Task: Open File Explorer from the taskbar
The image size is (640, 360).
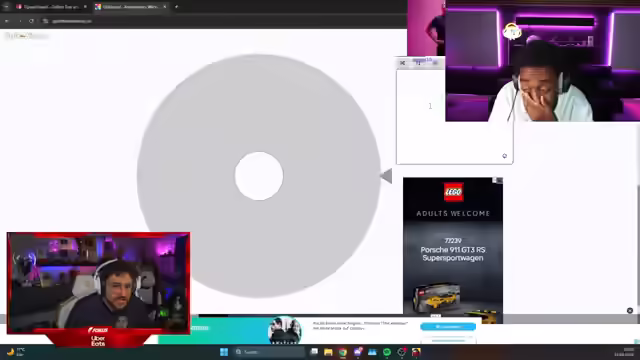Action: pyautogui.click(x=328, y=352)
